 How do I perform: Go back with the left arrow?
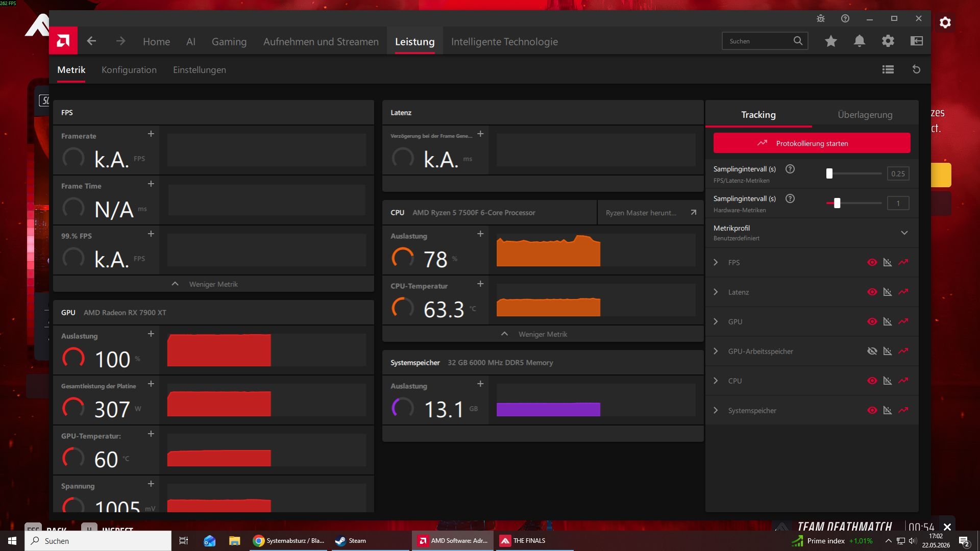coord(91,41)
